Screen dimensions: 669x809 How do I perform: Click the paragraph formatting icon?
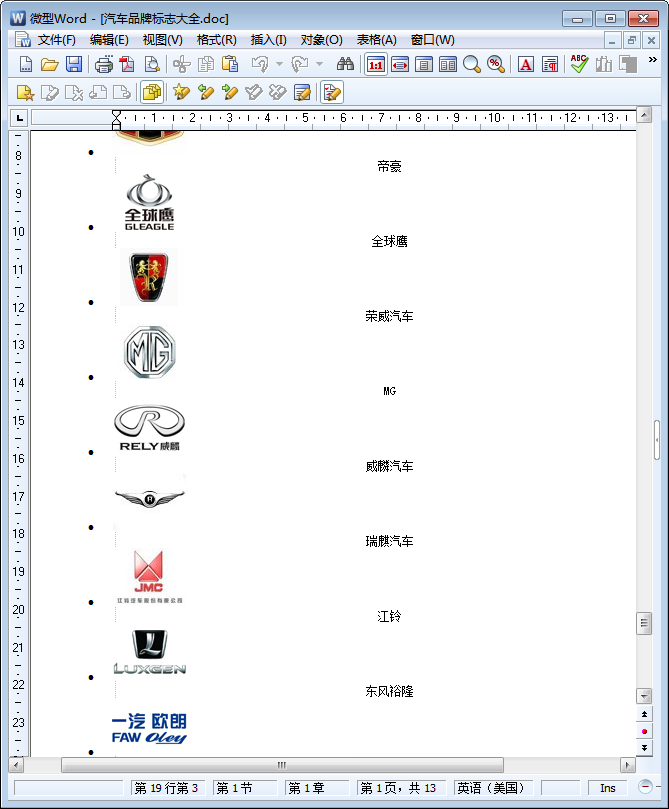550,64
